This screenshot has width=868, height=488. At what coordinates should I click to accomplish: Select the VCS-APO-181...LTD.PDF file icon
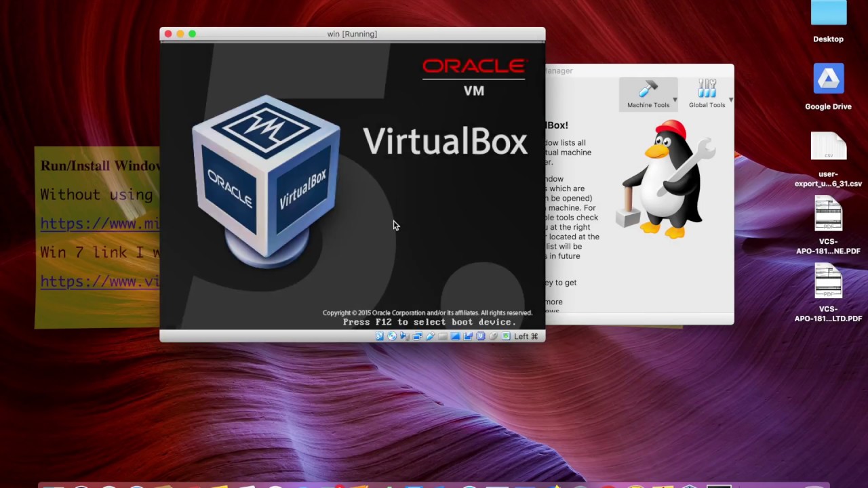tap(829, 281)
